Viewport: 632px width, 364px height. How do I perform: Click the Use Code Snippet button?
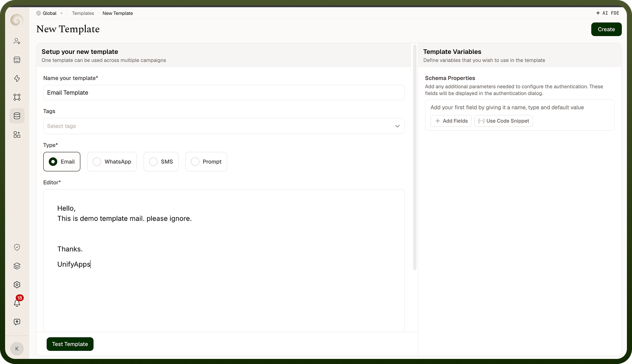pyautogui.click(x=503, y=121)
